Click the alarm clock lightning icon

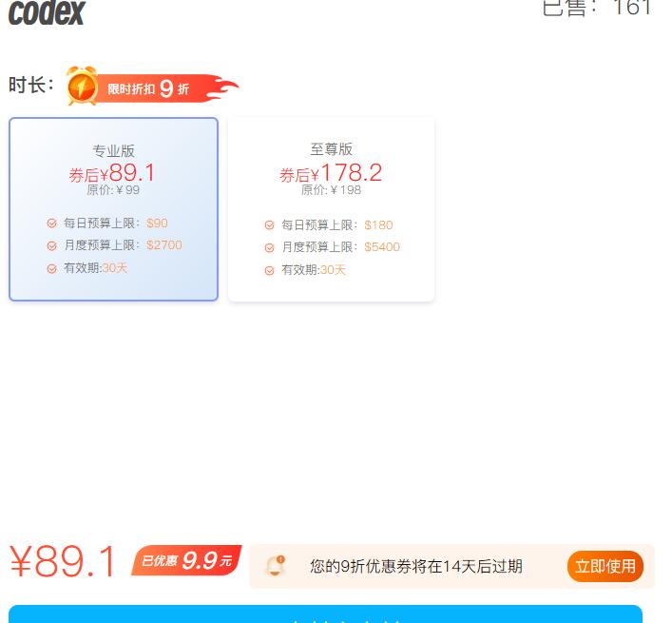coord(82,86)
